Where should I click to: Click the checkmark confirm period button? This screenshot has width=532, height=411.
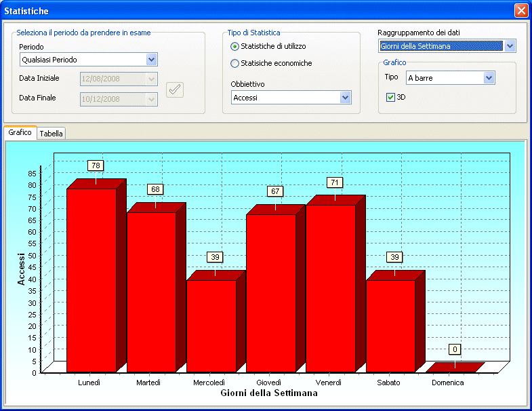tap(175, 90)
